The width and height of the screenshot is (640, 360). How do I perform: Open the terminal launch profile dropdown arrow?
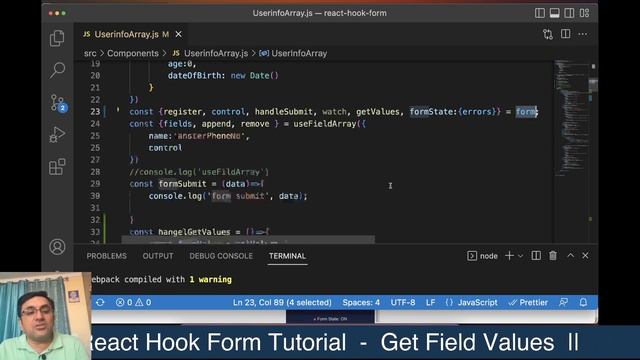point(520,256)
